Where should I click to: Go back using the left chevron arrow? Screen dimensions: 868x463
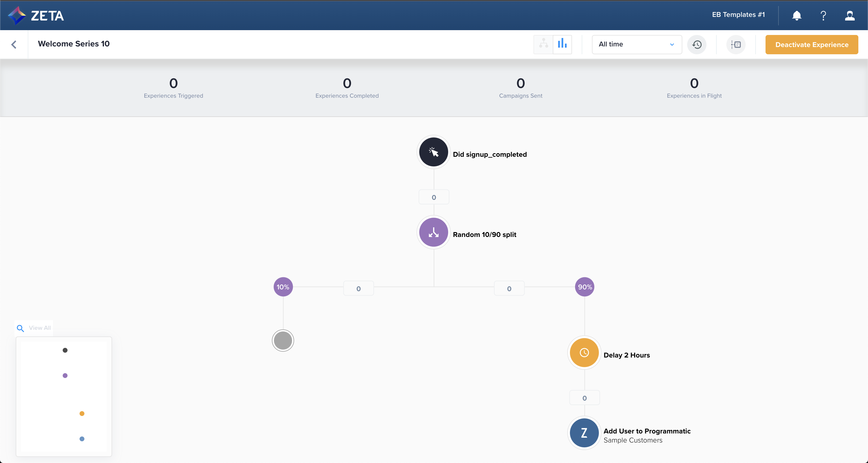14,45
